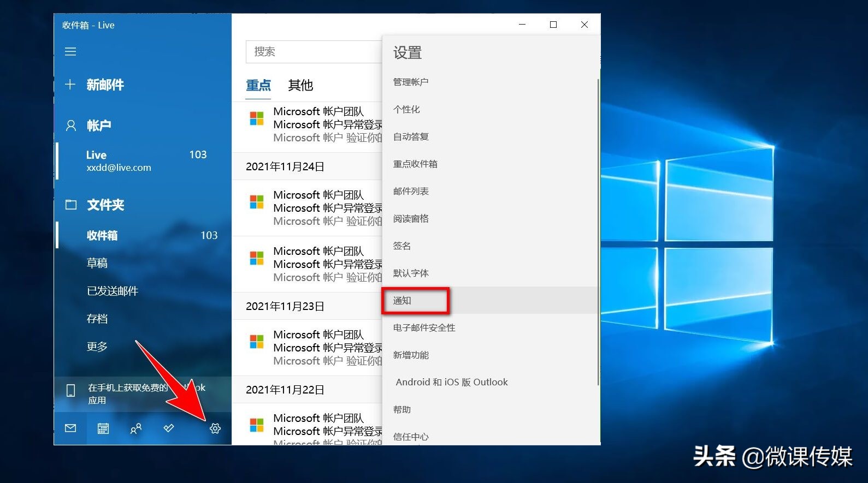Click the settings pane scrollbar
Image resolution: width=868 pixels, height=483 pixels.
(x=599, y=232)
